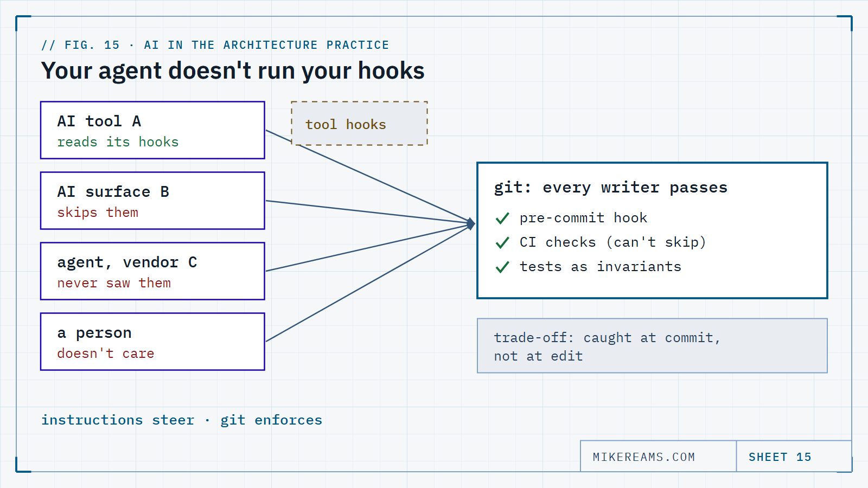Viewport: 868px width, 488px height.
Task: Select the AI surface B box
Action: pyautogui.click(x=152, y=201)
